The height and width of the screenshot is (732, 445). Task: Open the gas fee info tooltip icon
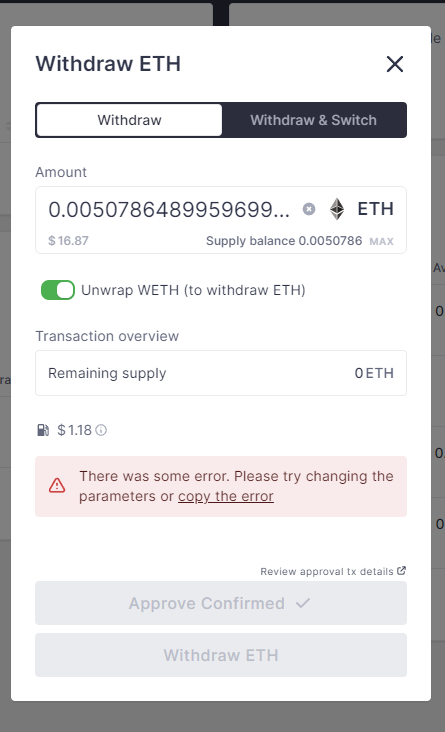pos(101,430)
